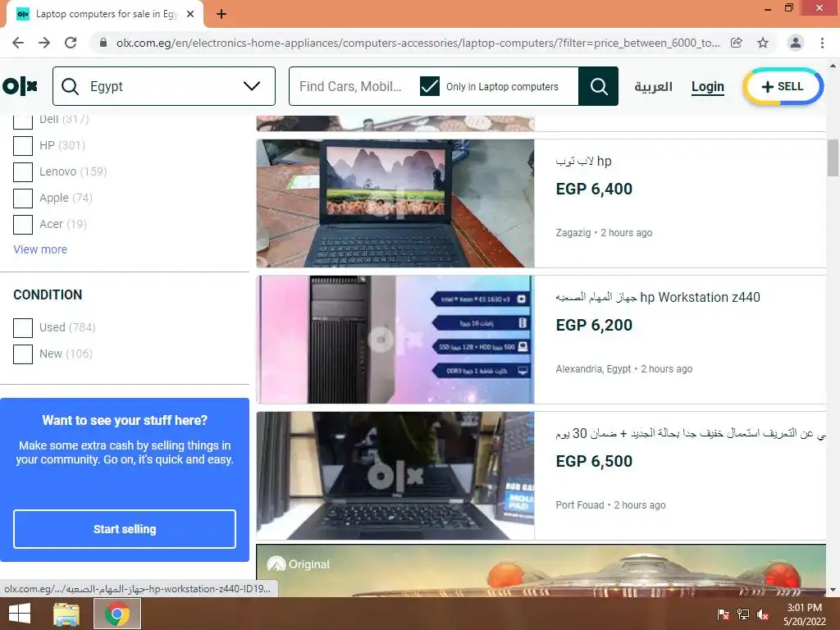Click magnifier icon in location box
The width and height of the screenshot is (840, 630).
click(x=71, y=86)
